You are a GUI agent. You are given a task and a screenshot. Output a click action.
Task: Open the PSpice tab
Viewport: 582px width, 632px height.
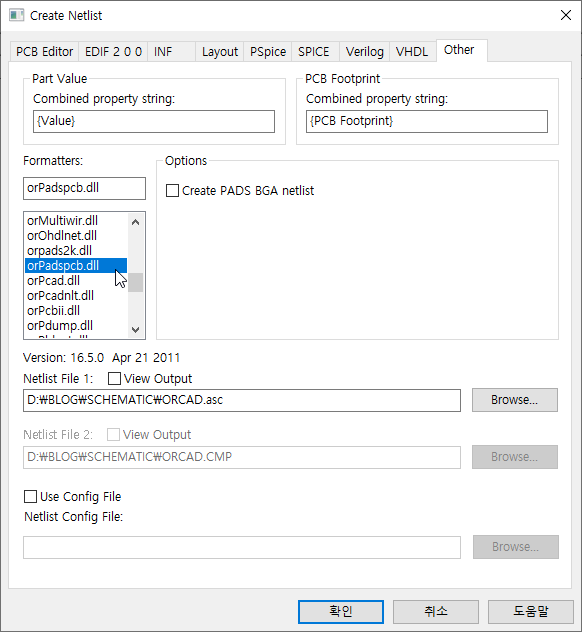(x=268, y=52)
